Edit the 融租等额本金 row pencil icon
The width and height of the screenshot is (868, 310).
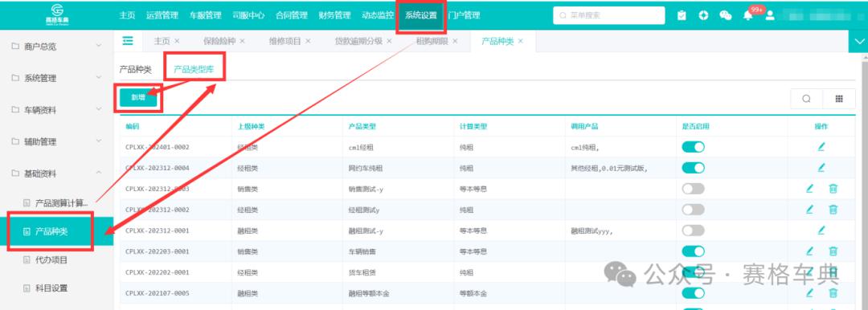coord(809,293)
